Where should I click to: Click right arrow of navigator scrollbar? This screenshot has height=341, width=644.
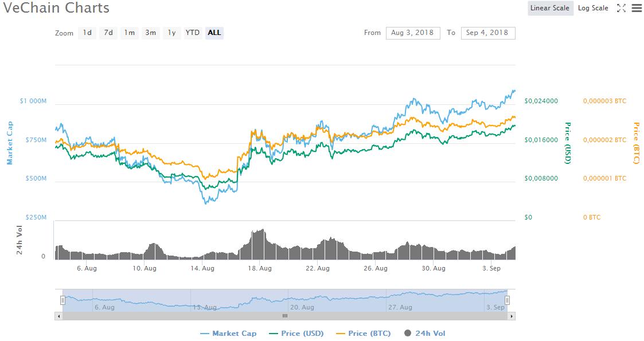tap(512, 316)
